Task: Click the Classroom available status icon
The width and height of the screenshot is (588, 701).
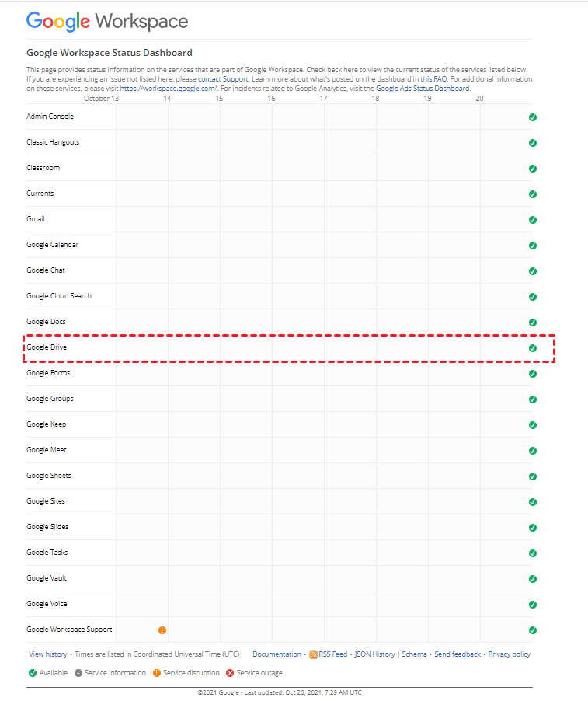Action: click(533, 169)
